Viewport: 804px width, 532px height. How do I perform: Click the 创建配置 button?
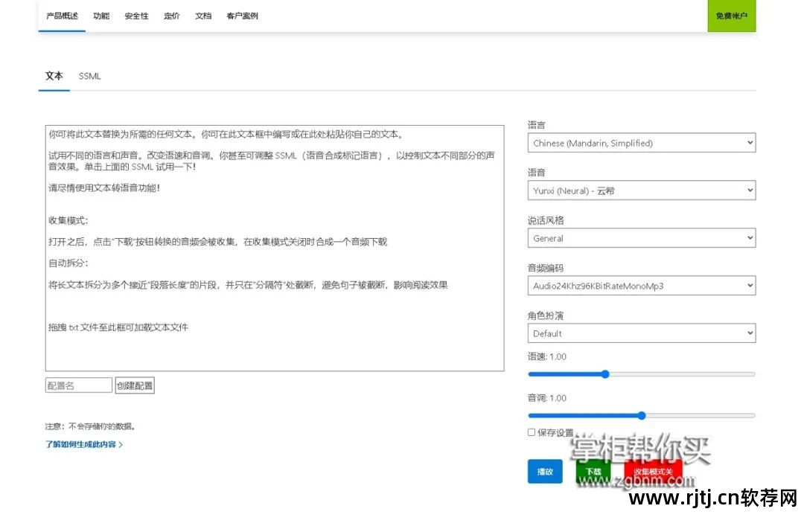point(134,385)
